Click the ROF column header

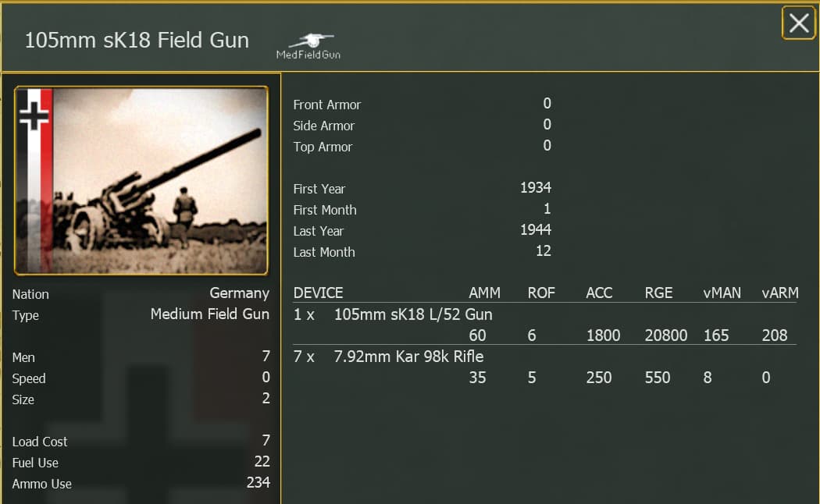coord(542,293)
